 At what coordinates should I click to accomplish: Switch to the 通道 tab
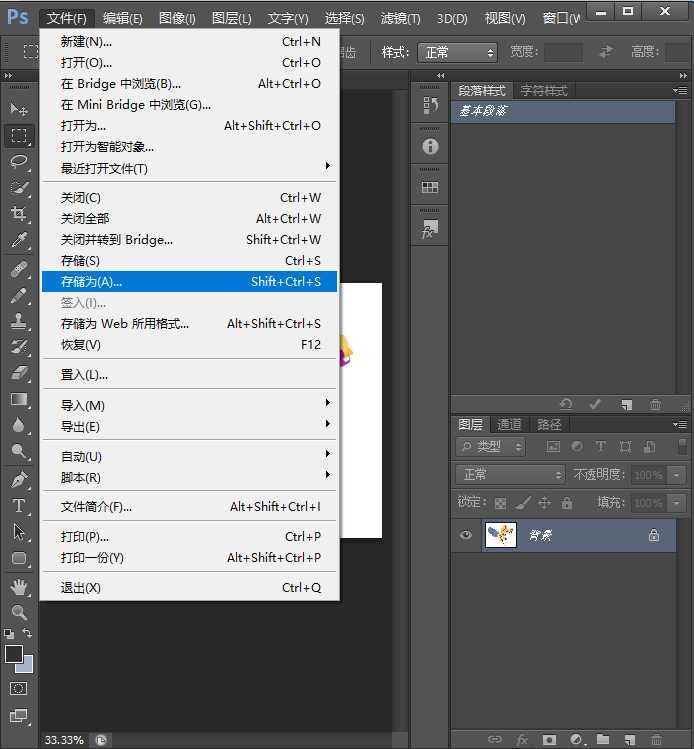click(509, 424)
